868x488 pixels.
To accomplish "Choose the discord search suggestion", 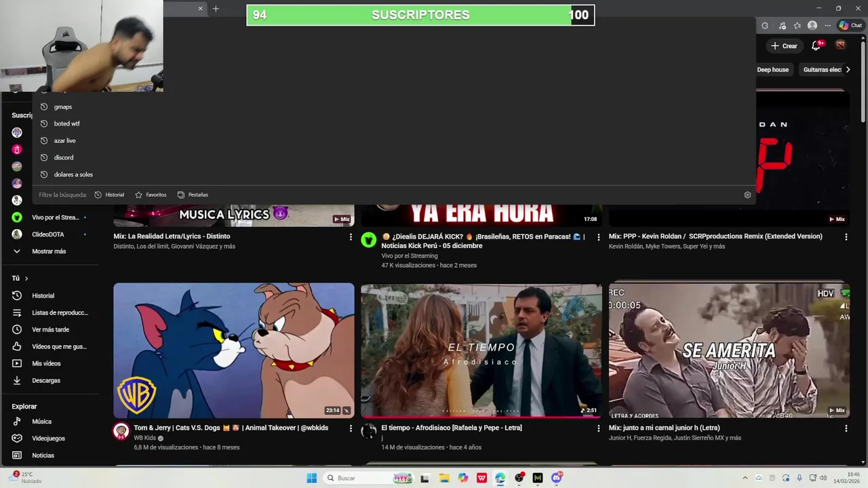I will point(393,157).
